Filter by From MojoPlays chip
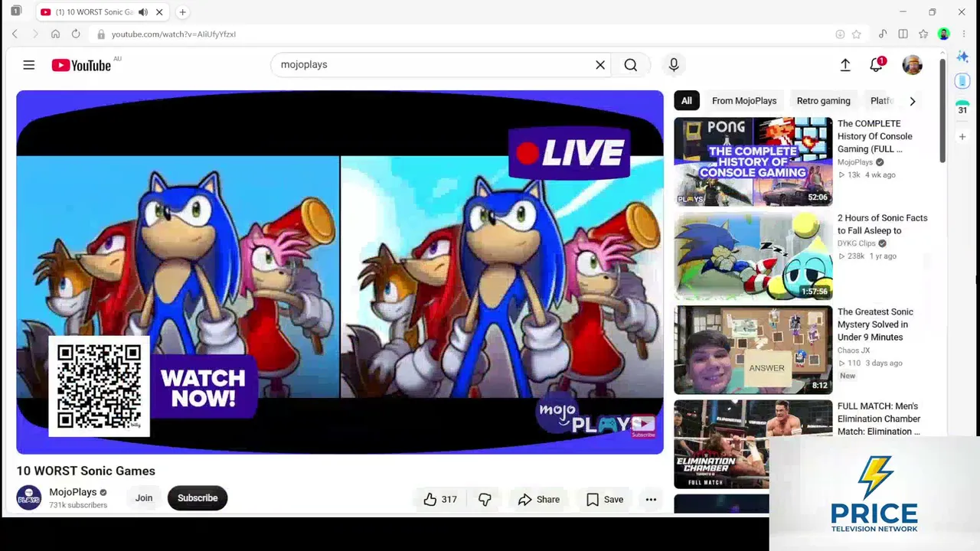Viewport: 980px width, 551px height. (x=744, y=101)
